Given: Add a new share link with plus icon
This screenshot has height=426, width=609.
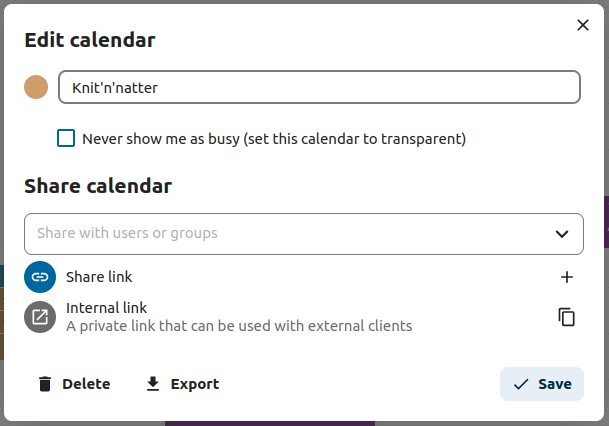Looking at the screenshot, I should [x=567, y=277].
